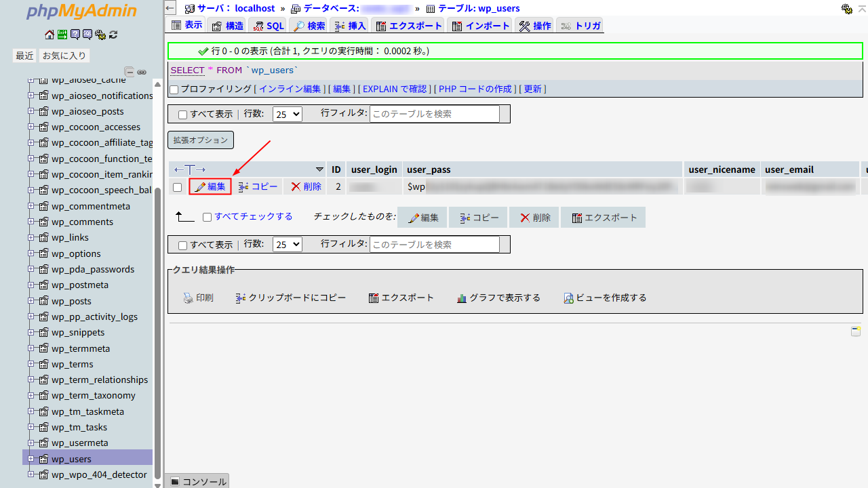Open the Console bar at the bottom
Viewport: 868px width, 488px height.
point(197,481)
